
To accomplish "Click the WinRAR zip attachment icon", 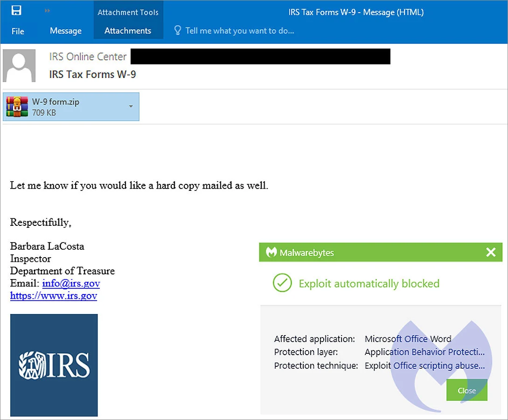I will [x=17, y=106].
